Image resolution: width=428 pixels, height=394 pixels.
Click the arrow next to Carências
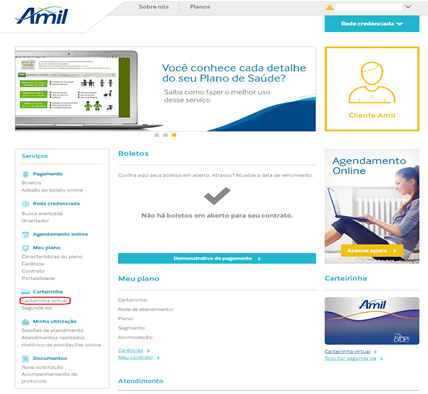point(148,351)
